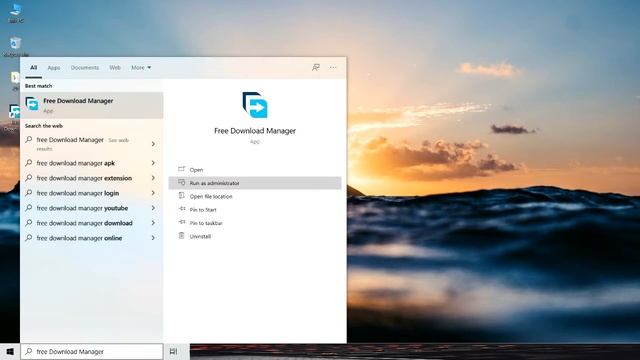This screenshot has height=360, width=640.
Task: Select 'free download manager download' suggestion text
Action: (x=84, y=223)
